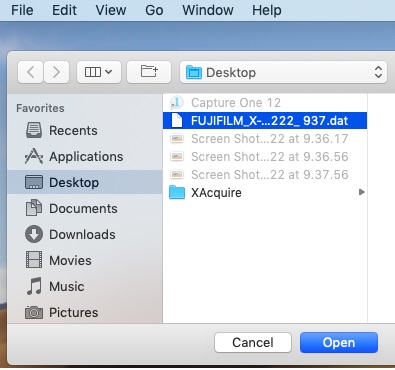This screenshot has height=370, width=395.
Task: Open the Desktop location popup menu
Action: point(283,72)
